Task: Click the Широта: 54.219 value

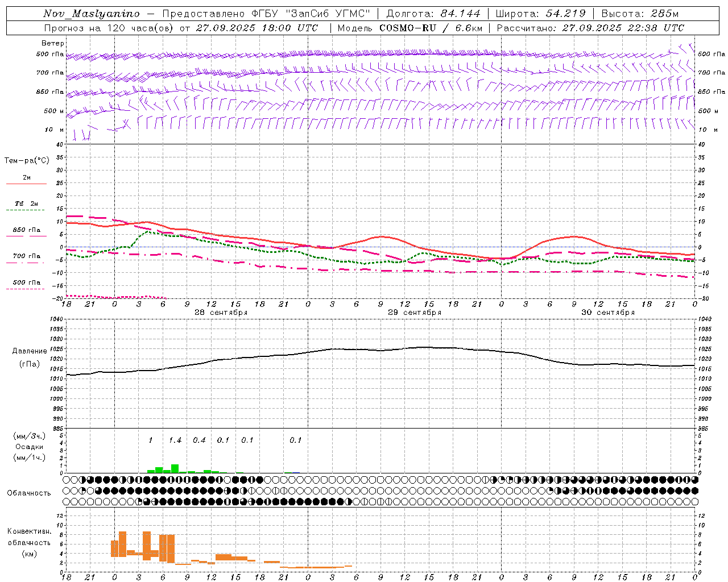Action: (x=541, y=14)
